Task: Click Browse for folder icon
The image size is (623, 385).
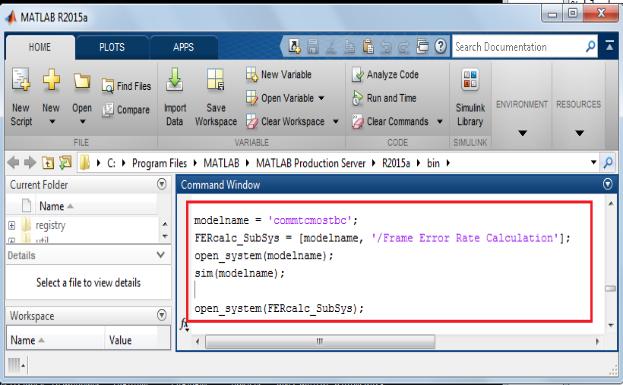Action: pyautogui.click(x=65, y=163)
